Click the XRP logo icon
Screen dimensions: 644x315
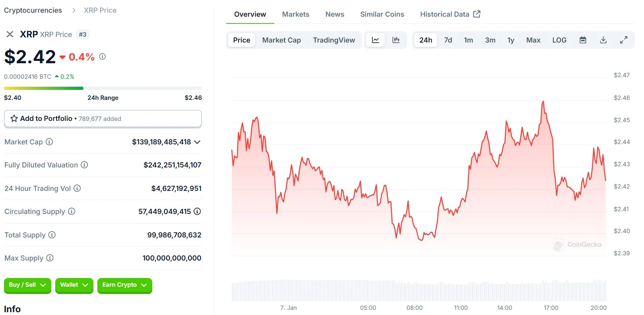[x=10, y=34]
